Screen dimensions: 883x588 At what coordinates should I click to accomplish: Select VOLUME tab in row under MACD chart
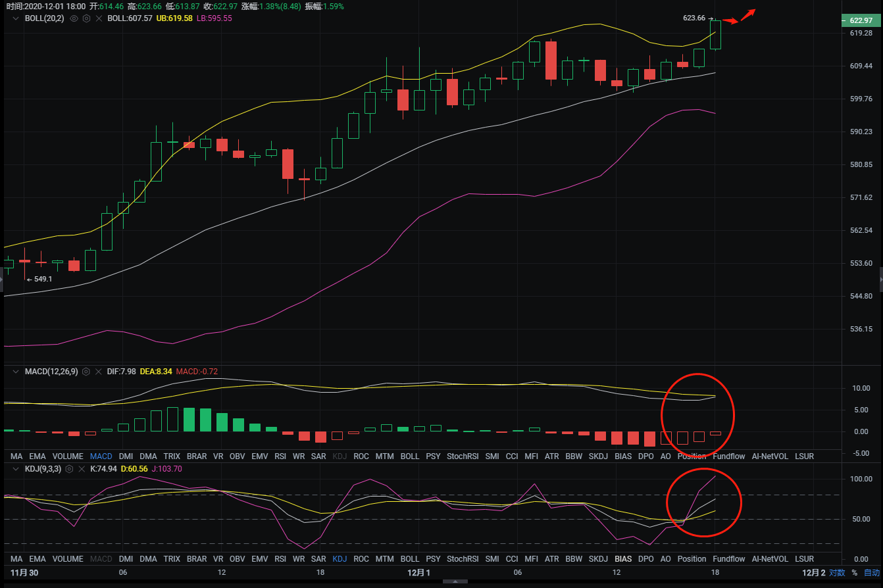[68, 456]
